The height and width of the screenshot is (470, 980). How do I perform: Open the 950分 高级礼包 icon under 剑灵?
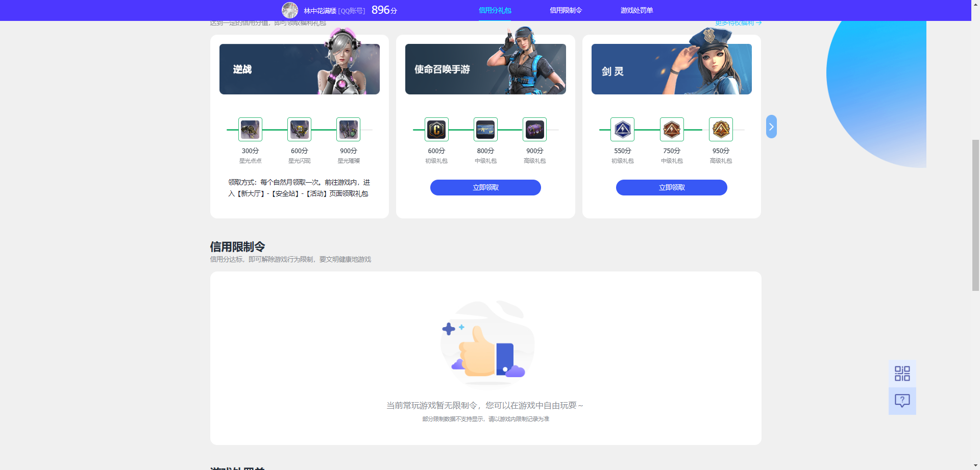(721, 129)
